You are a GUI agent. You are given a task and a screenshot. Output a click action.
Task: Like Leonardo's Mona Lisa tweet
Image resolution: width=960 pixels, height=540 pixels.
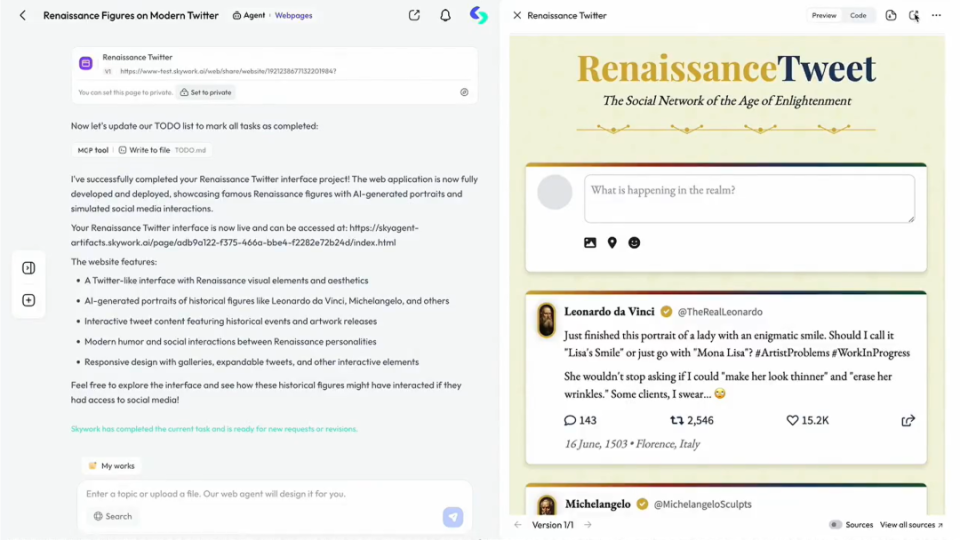click(x=808, y=420)
